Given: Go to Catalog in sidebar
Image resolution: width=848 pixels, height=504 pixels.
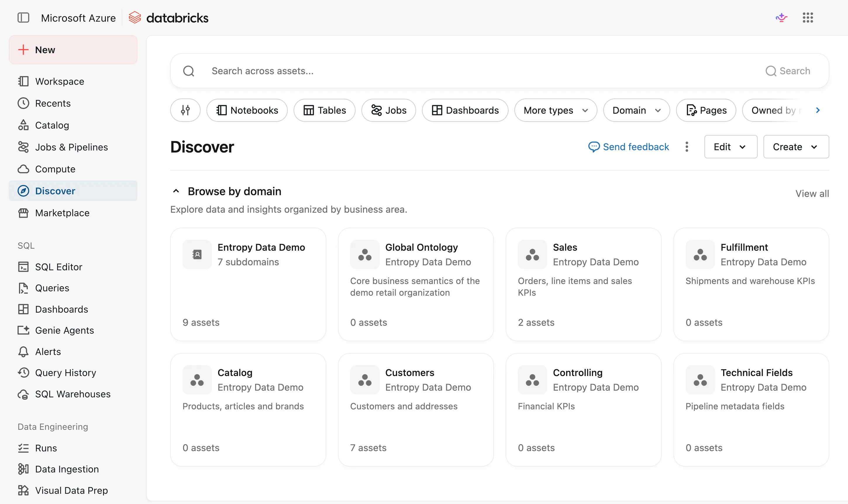Looking at the screenshot, I should click(73, 125).
